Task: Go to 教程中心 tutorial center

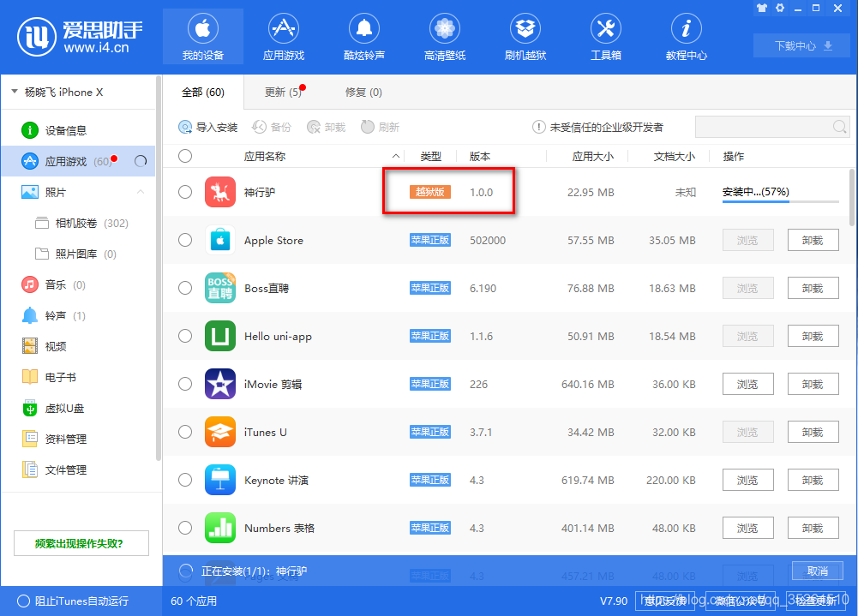Action: pyautogui.click(x=686, y=36)
